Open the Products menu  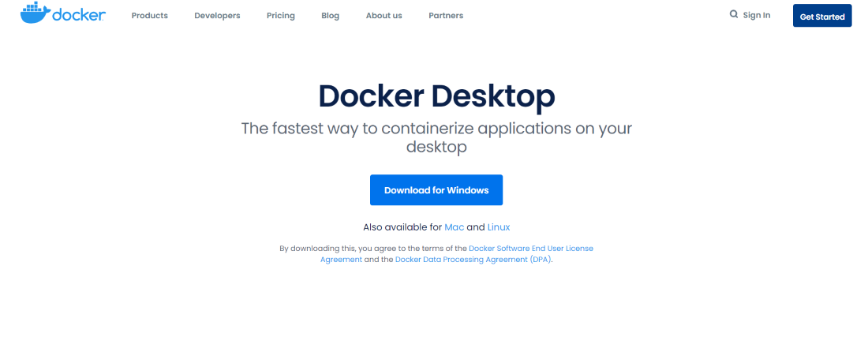[149, 16]
